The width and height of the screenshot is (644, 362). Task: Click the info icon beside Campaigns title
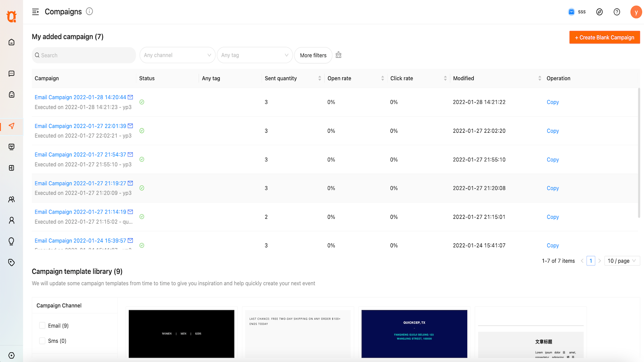click(x=89, y=12)
